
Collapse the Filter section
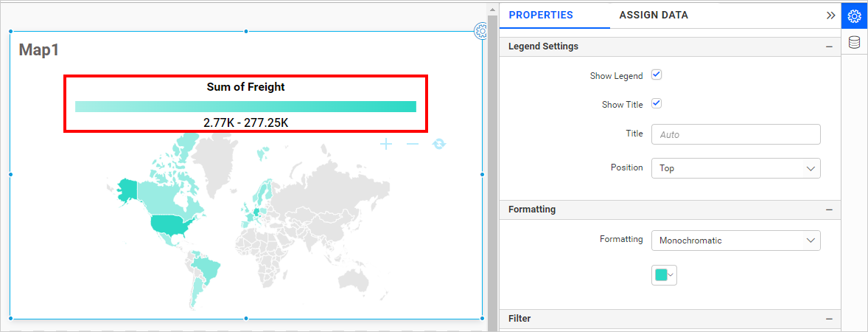(x=830, y=319)
